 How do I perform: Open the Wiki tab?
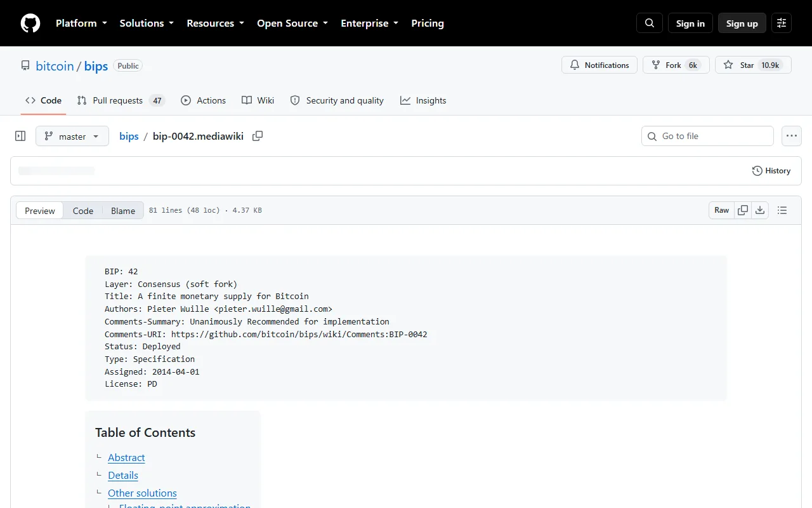(258, 100)
